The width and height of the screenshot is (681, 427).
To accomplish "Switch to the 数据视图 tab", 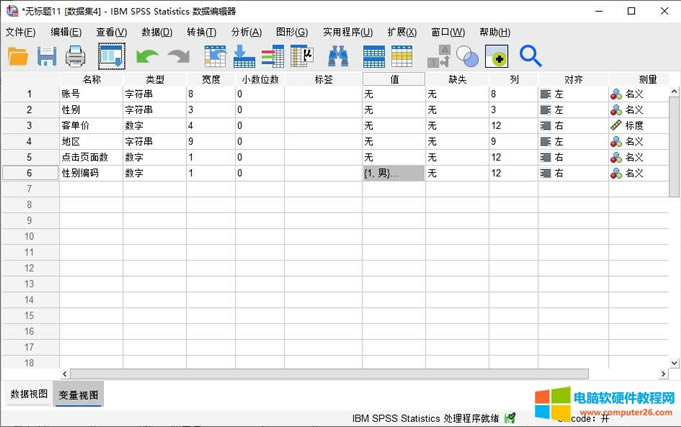I will coord(28,394).
